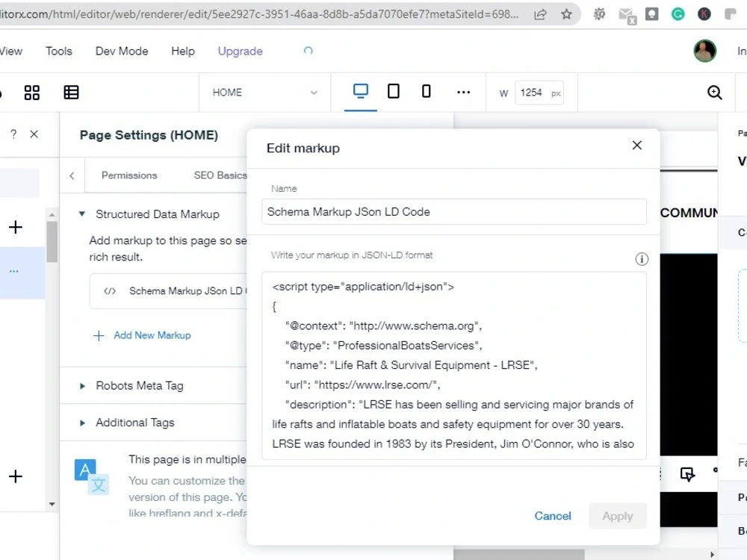Screen dimensions: 747x560
Task: Select tablet viewport icon
Action: click(394, 91)
